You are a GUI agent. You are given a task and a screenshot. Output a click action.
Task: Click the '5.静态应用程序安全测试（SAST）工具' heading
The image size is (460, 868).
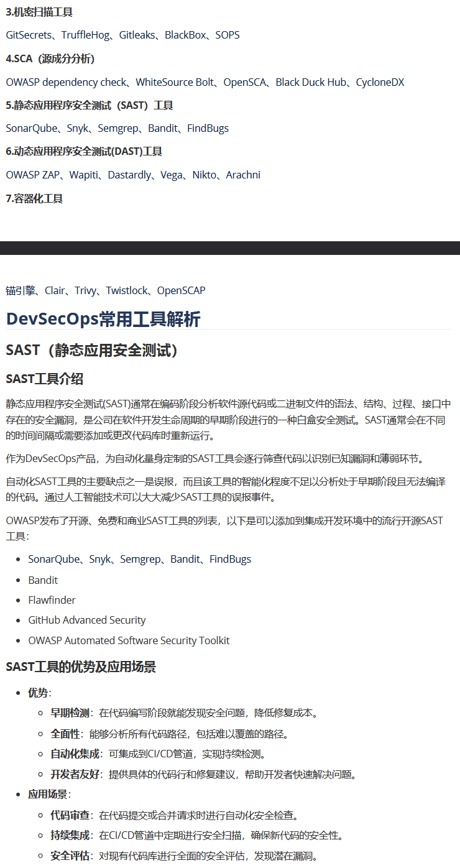90,105
